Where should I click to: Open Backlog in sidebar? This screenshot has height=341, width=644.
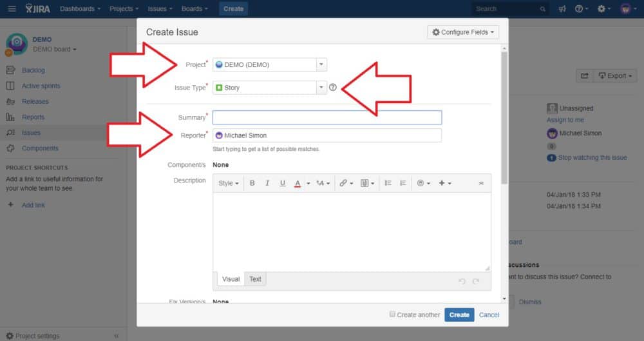pyautogui.click(x=33, y=70)
